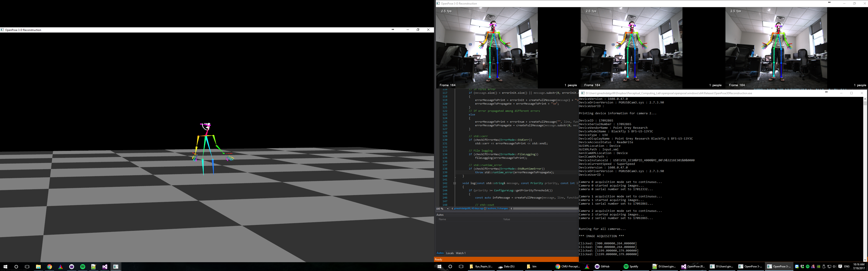This screenshot has width=868, height=271.
Task: Open the '2 authors, 3 changes' link
Action: point(497,209)
